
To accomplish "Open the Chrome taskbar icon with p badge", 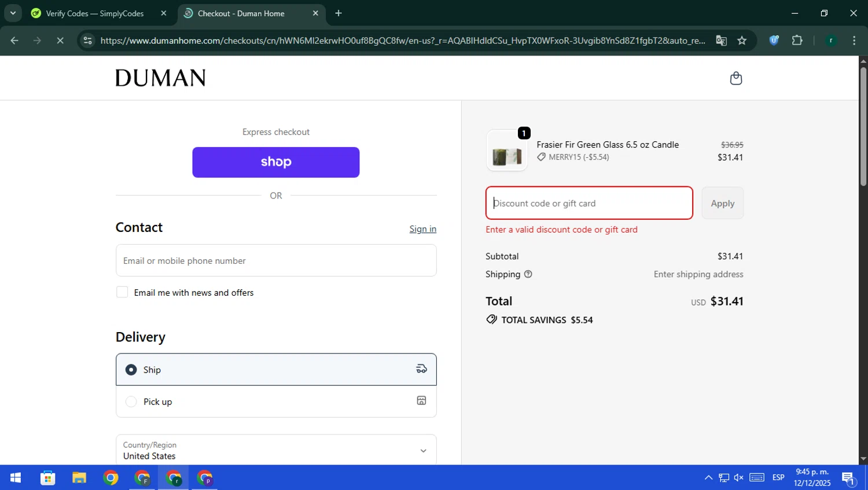I will [x=205, y=478].
